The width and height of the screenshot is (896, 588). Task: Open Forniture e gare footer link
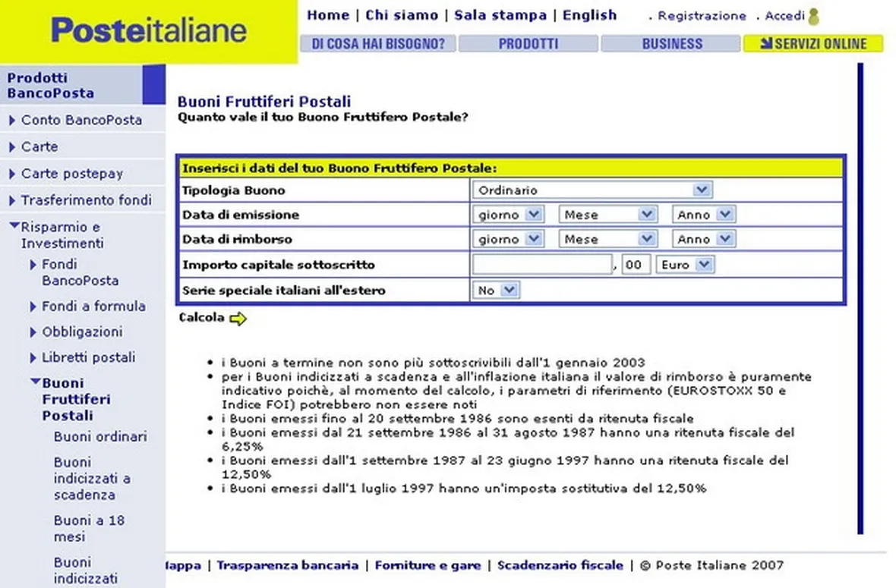[427, 566]
